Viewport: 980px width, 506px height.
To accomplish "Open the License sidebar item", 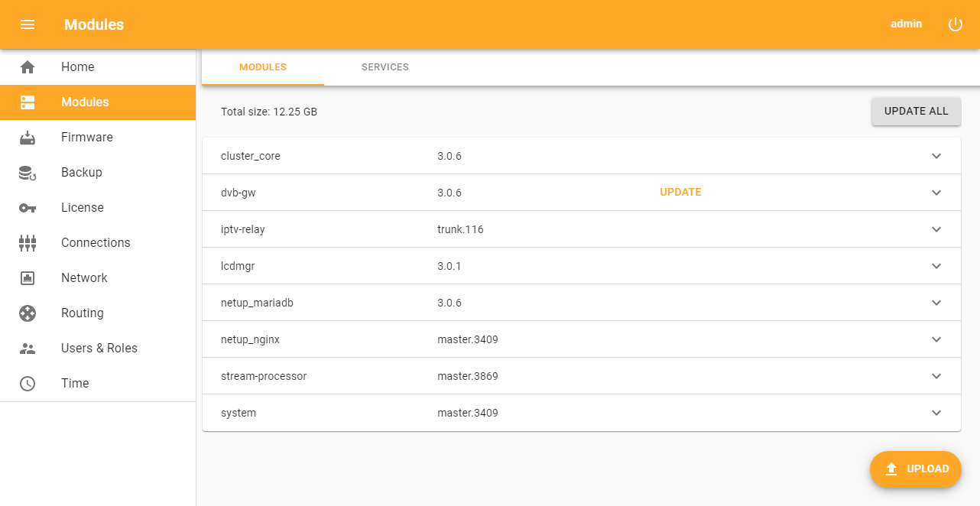I will point(98,208).
